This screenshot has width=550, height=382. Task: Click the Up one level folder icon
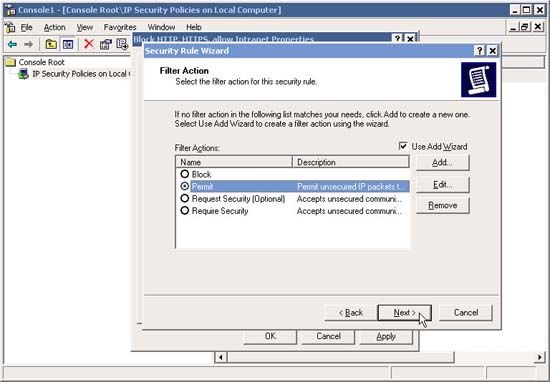coord(51,44)
